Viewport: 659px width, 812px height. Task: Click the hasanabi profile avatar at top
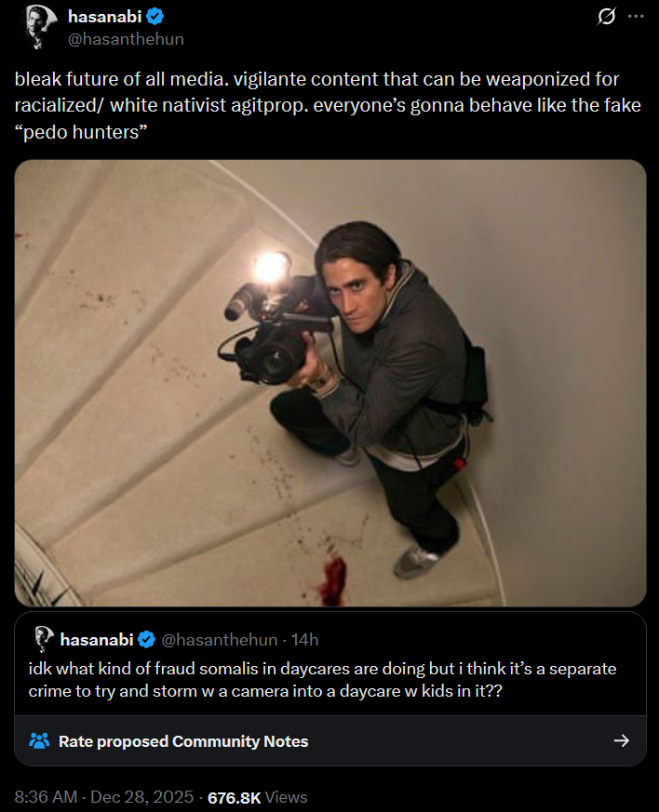(40, 27)
